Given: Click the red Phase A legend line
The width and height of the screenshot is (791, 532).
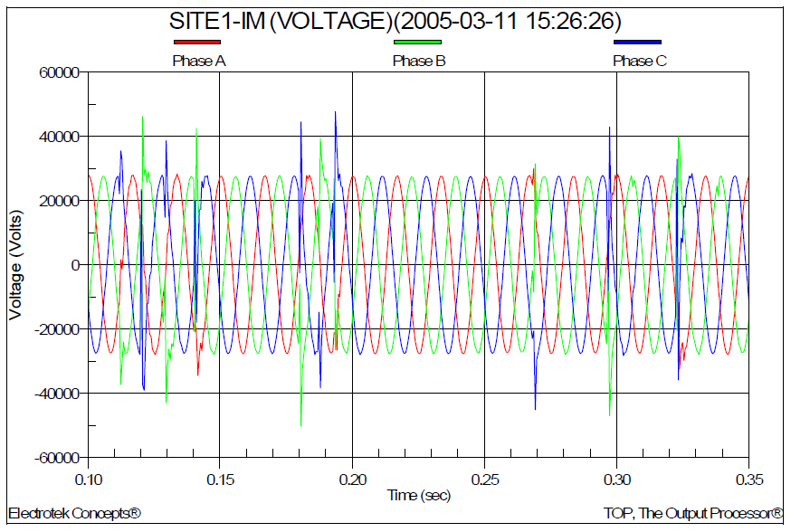Looking at the screenshot, I should pos(196,42).
